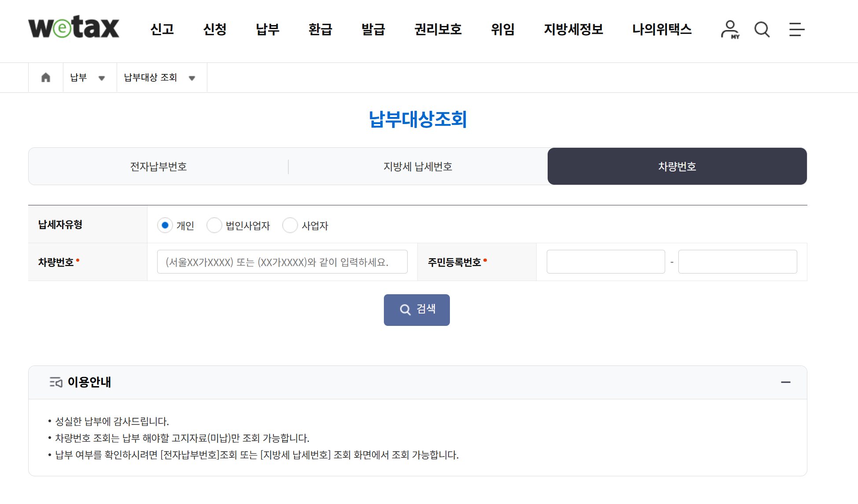The image size is (858, 504).
Task: Collapse the 이용안내 guide panel
Action: coord(786,382)
